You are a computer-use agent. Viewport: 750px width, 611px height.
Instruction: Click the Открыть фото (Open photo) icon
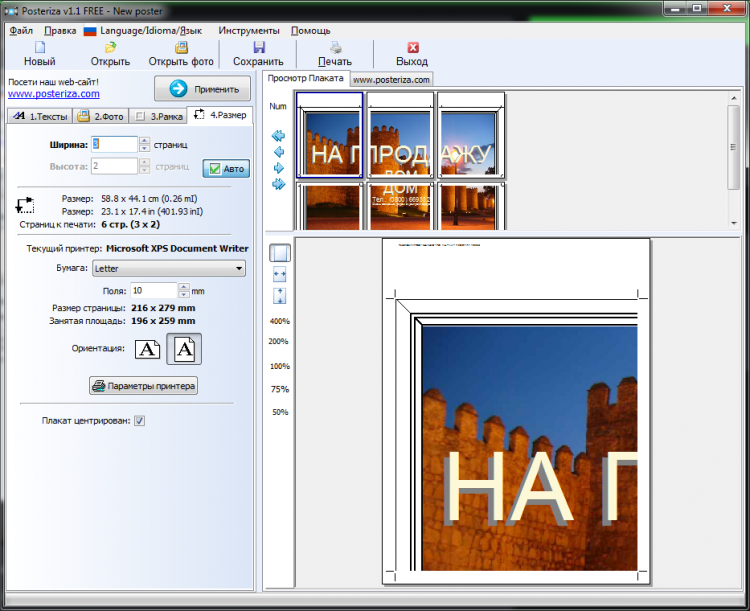[x=181, y=47]
